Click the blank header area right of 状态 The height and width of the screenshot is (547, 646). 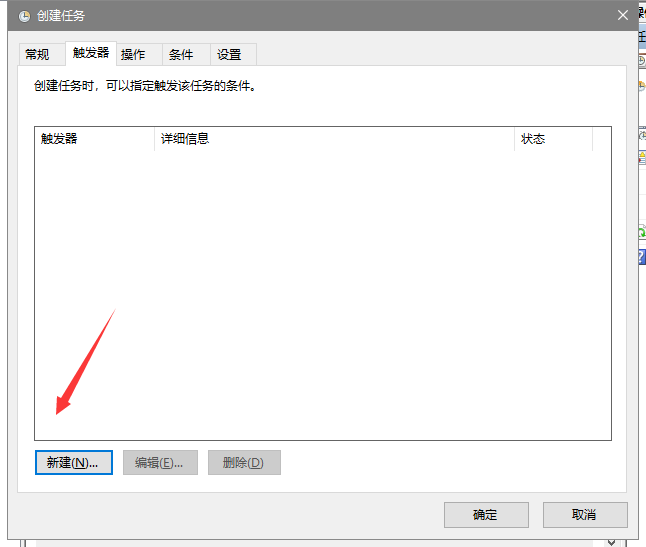[x=601, y=139]
